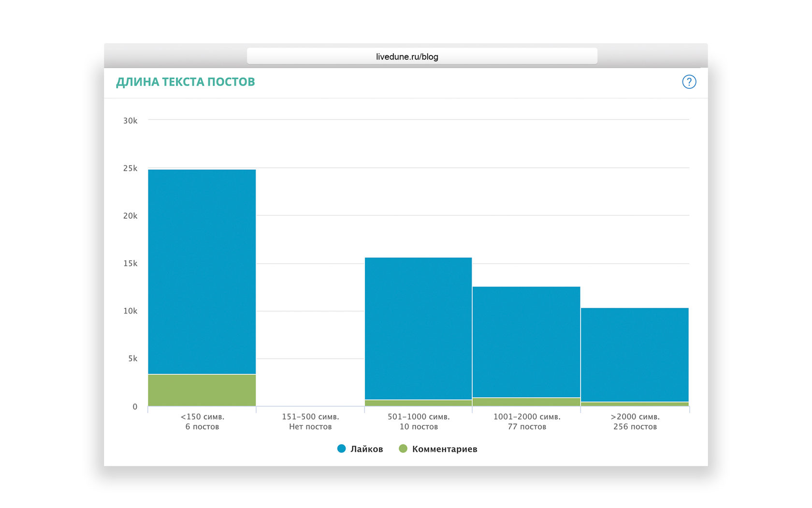The width and height of the screenshot is (812, 508).
Task: Click the '>2000 симв.' axis label
Action: pyautogui.click(x=635, y=417)
